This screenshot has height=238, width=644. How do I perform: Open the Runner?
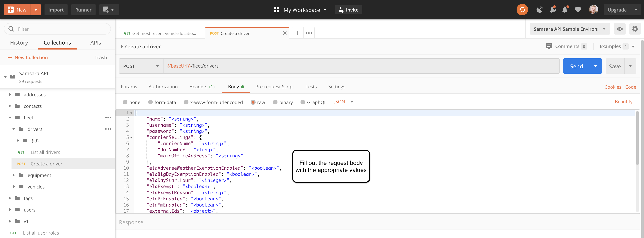click(x=83, y=10)
